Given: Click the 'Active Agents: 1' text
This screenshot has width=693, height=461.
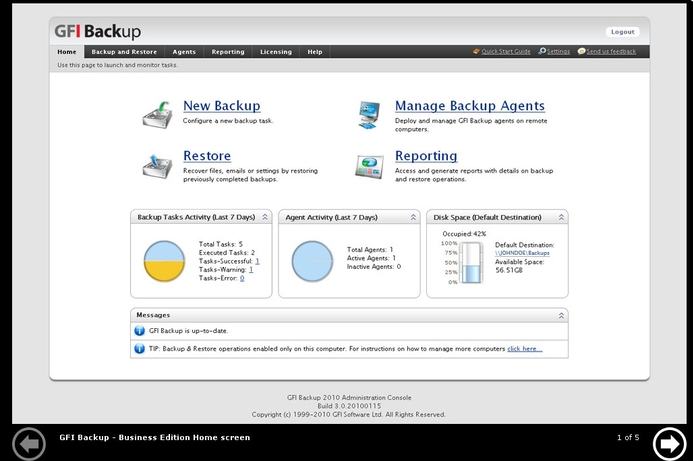Looking at the screenshot, I should coord(371,258).
